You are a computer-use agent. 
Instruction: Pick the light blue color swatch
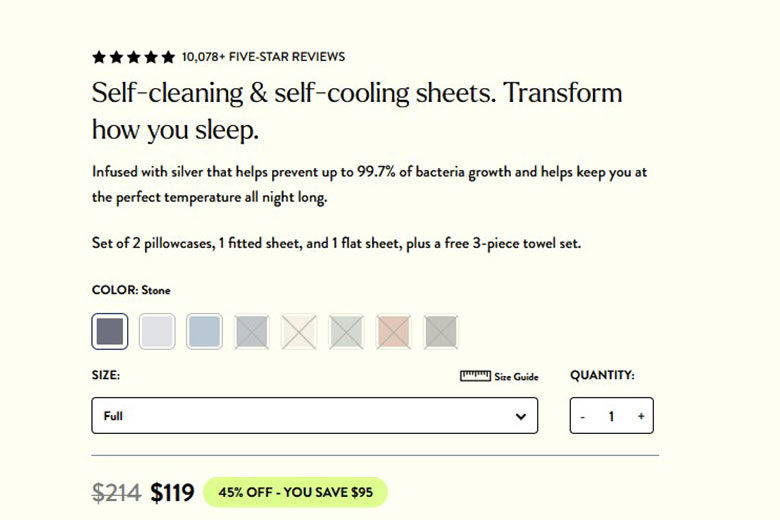click(204, 331)
